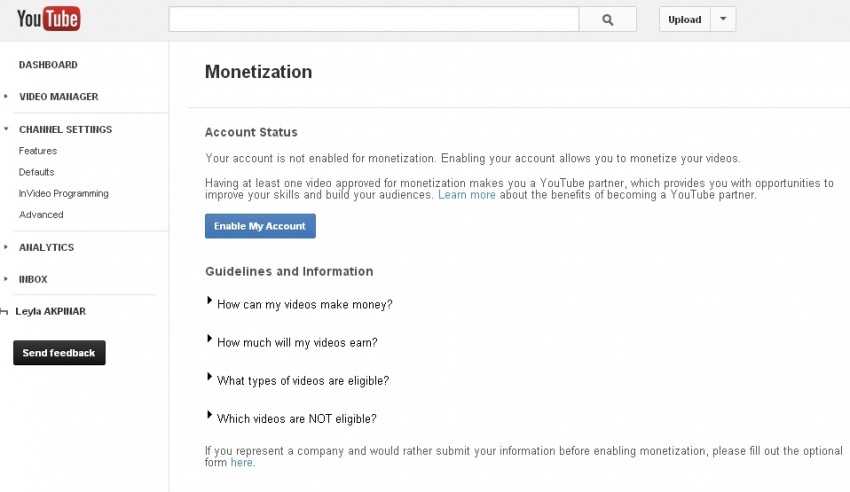Screen dimensions: 850x492
Task: Open Defaults under Channel Settings
Action: click(x=36, y=172)
